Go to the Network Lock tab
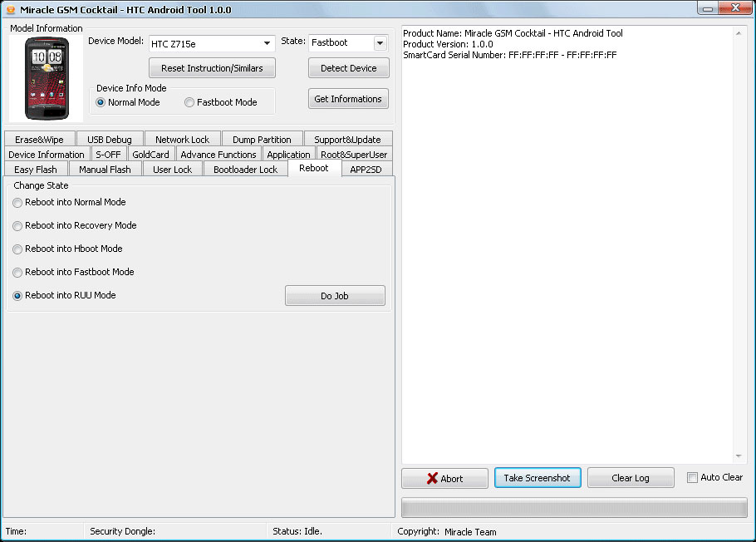 (182, 140)
